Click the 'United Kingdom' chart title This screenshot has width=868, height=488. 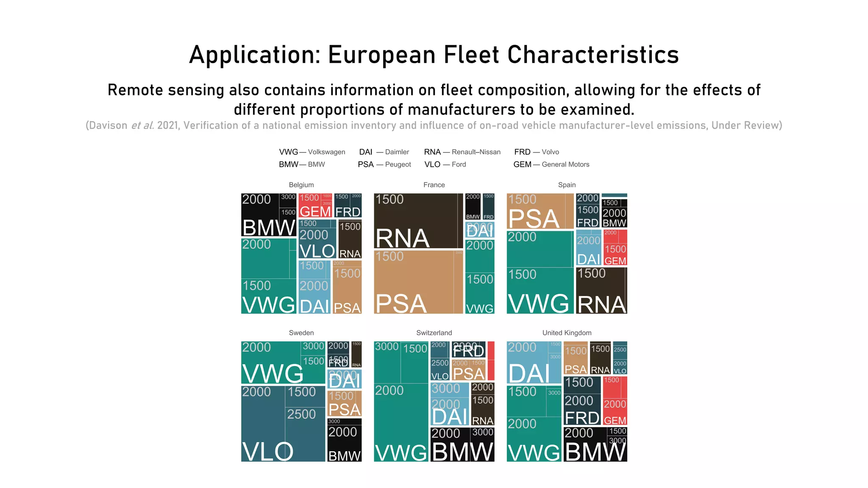(567, 333)
